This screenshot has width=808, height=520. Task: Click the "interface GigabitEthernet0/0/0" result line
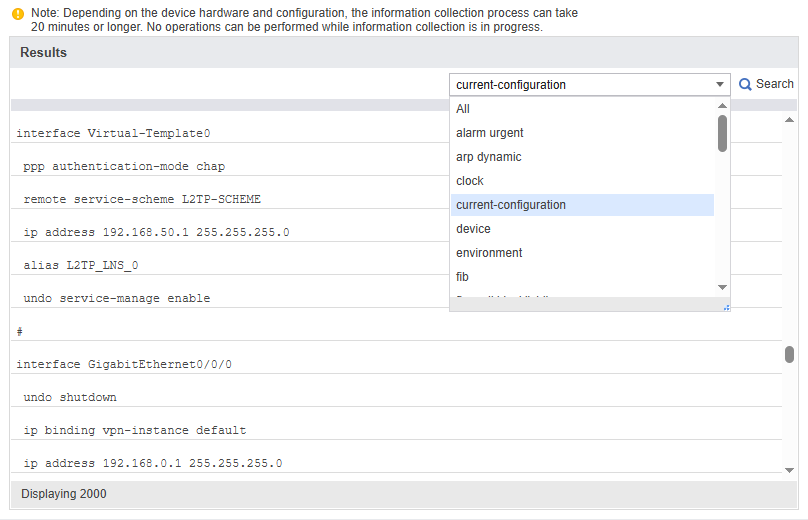pos(124,364)
